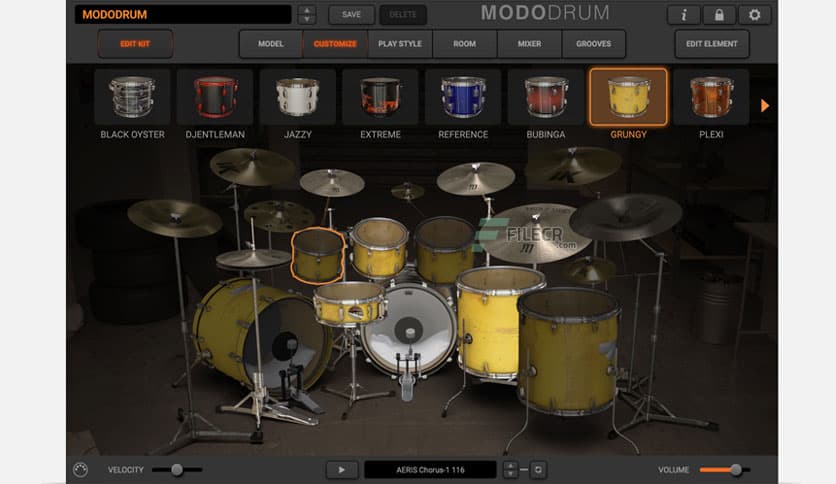
Task: Click the Edit Kit button
Action: pyautogui.click(x=135, y=44)
